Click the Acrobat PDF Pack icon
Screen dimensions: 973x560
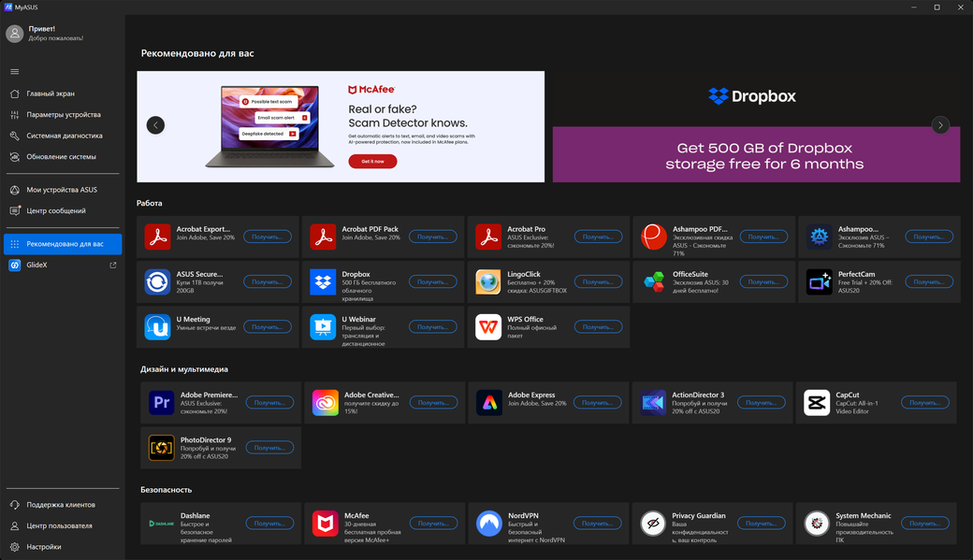point(323,237)
